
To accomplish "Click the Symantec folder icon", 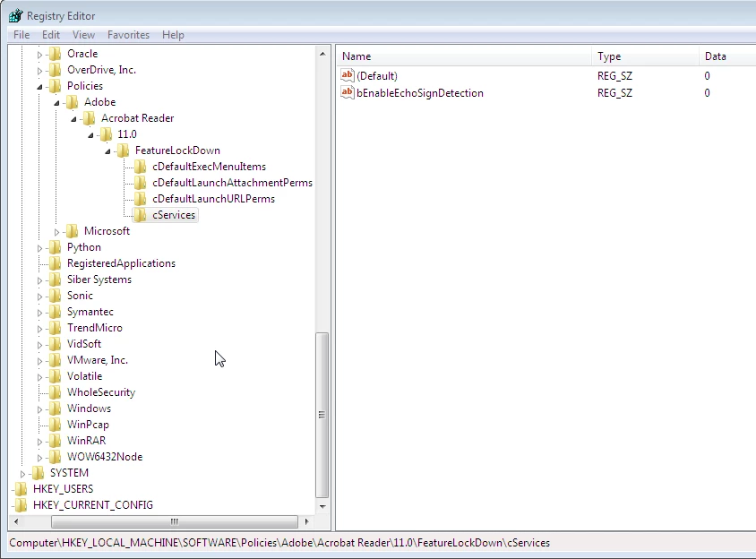I will [56, 312].
